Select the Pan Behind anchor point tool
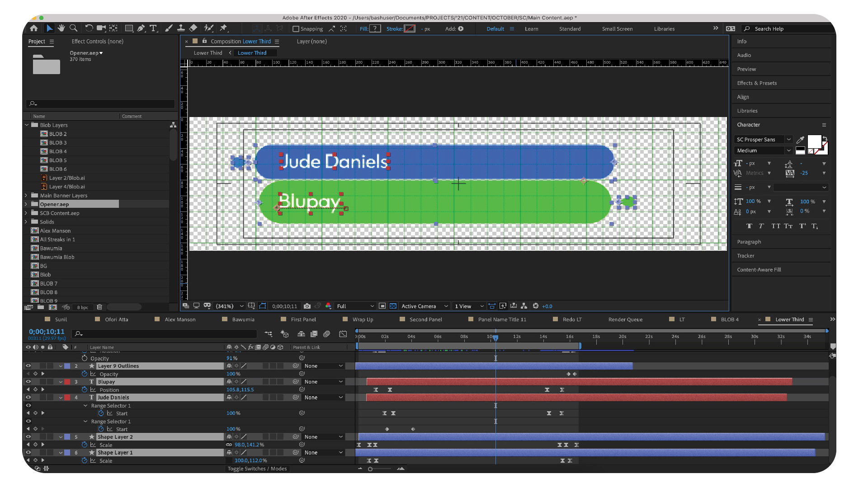 pos(113,28)
